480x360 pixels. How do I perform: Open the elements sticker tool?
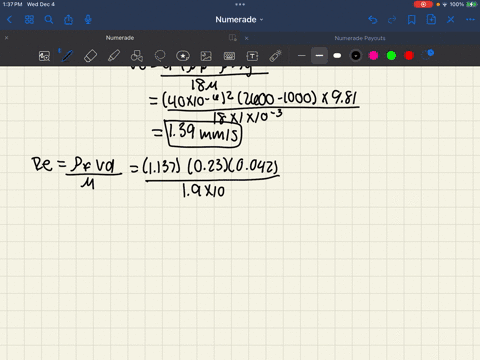183,56
